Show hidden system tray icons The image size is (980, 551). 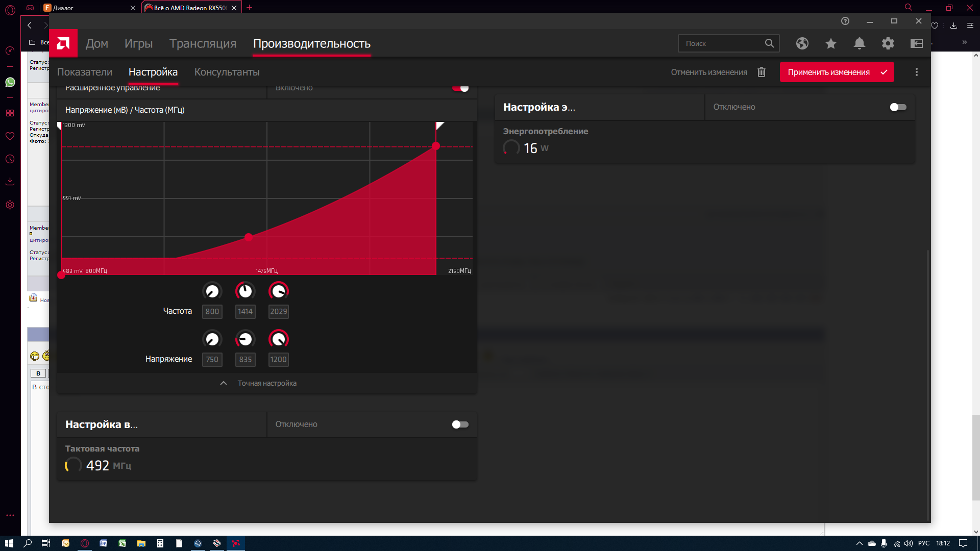pyautogui.click(x=859, y=543)
